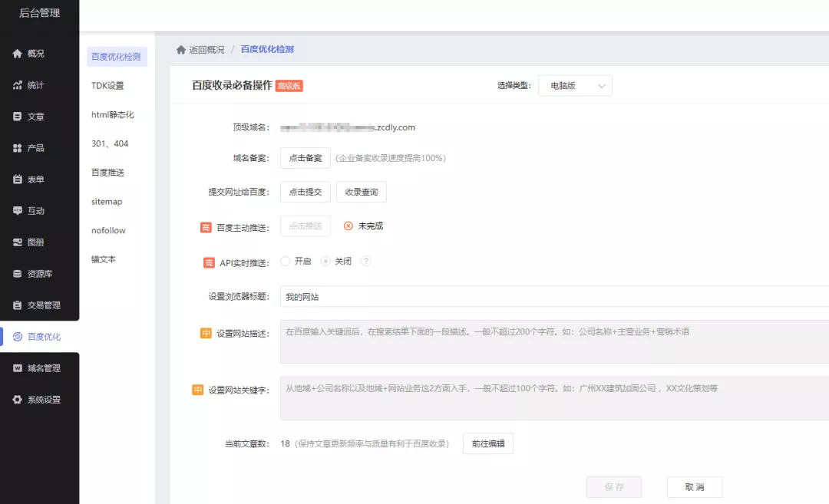Open html静态化 submenu item
The height and width of the screenshot is (504, 829).
[x=113, y=114]
